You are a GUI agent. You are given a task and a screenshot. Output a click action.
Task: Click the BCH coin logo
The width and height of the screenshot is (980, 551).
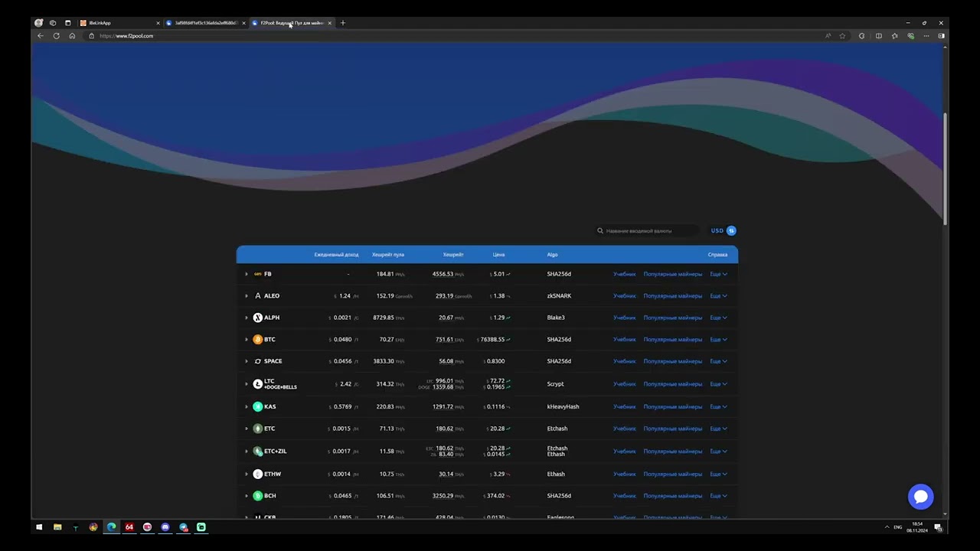point(258,496)
